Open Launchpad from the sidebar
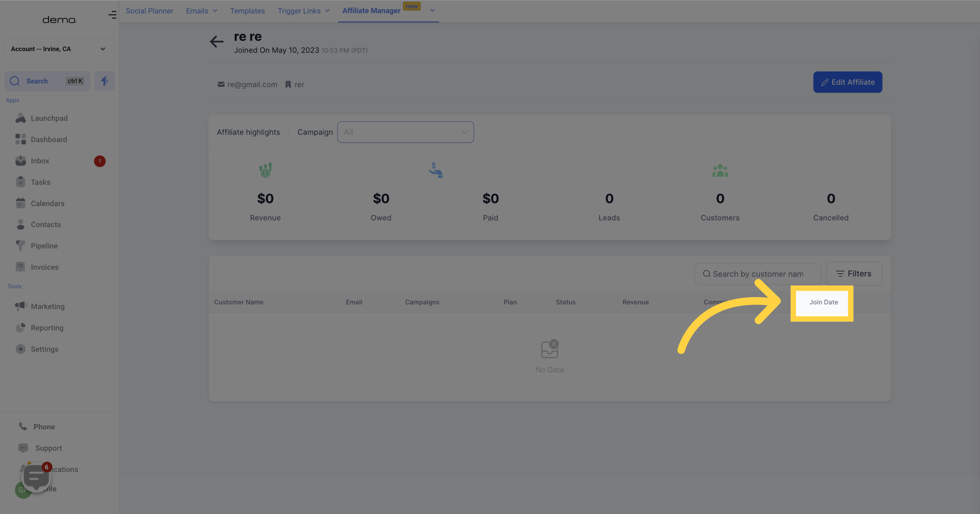980x514 pixels. pos(49,118)
